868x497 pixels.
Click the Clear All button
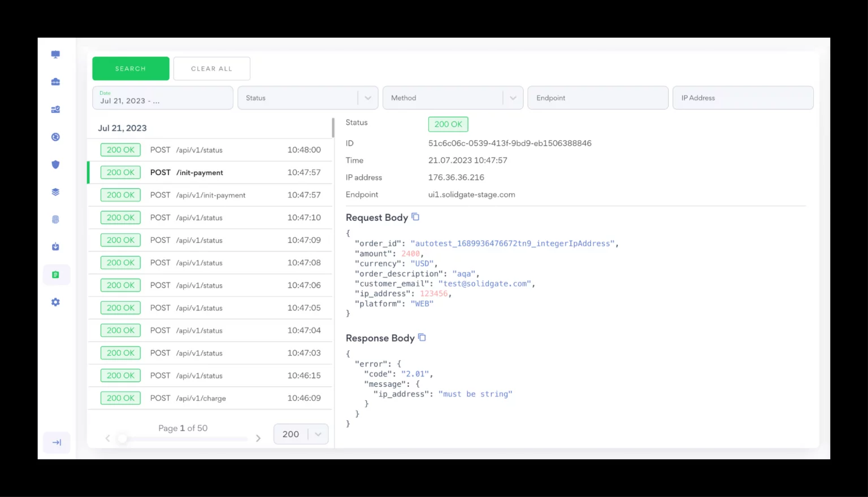211,68
